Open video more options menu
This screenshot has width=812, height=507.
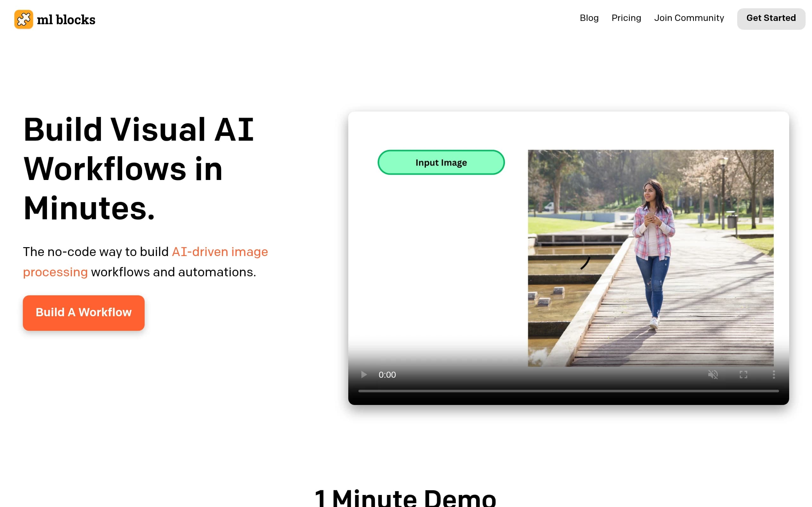coord(774,375)
